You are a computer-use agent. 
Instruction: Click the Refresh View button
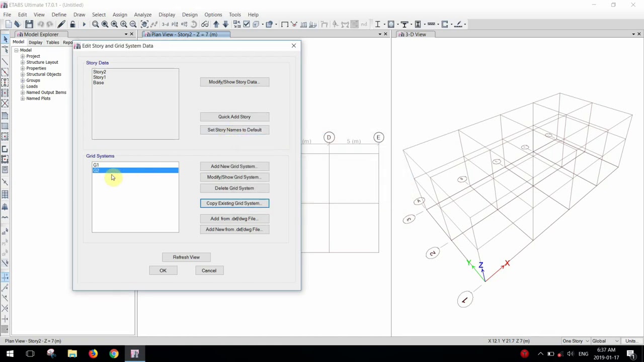tap(186, 257)
